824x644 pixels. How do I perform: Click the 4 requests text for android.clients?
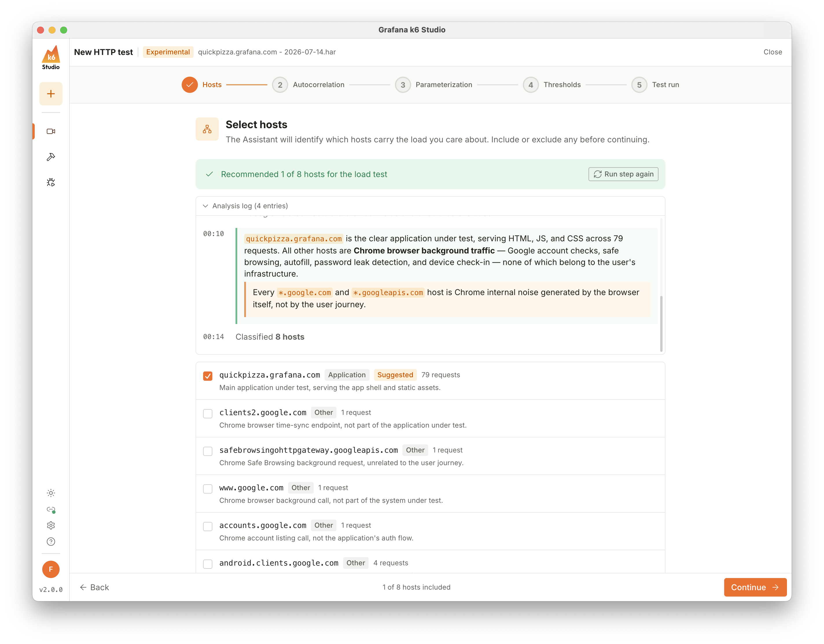tap(391, 563)
